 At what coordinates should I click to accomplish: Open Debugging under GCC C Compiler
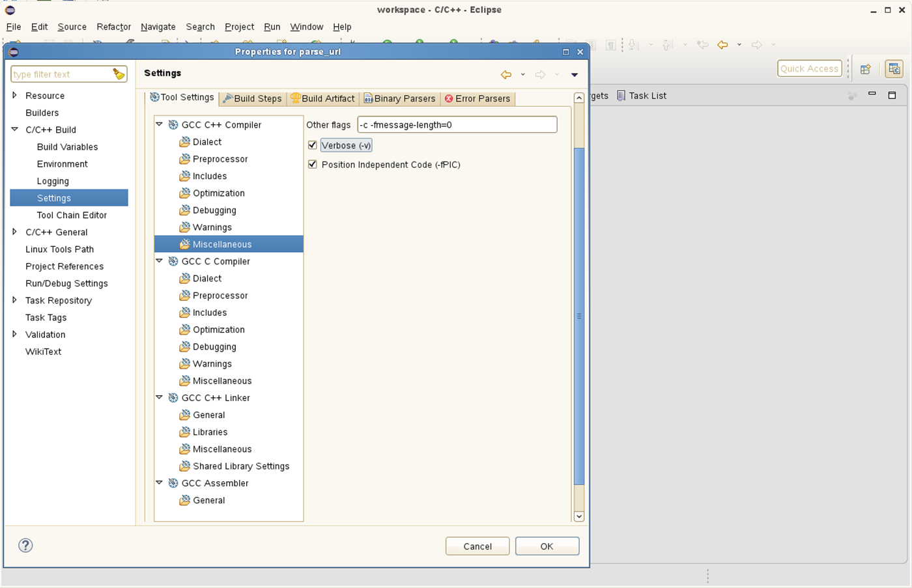(x=214, y=347)
